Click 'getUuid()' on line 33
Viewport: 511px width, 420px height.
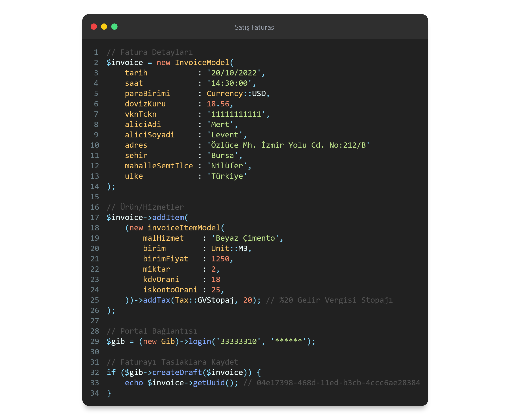[x=213, y=383]
